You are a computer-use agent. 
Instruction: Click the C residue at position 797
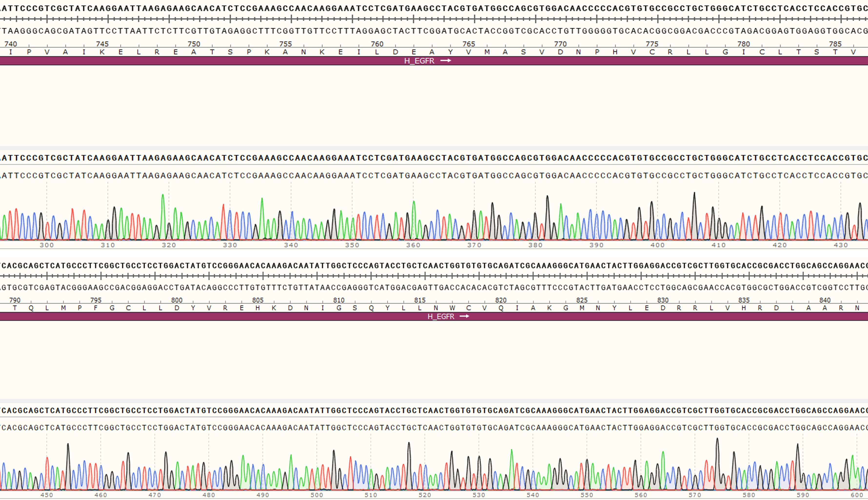(x=128, y=308)
